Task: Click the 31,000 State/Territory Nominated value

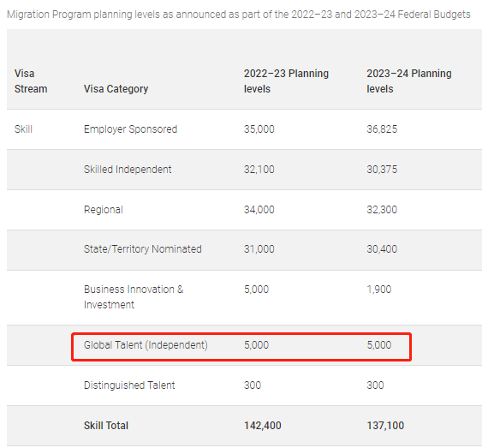Action: pyautogui.click(x=259, y=249)
